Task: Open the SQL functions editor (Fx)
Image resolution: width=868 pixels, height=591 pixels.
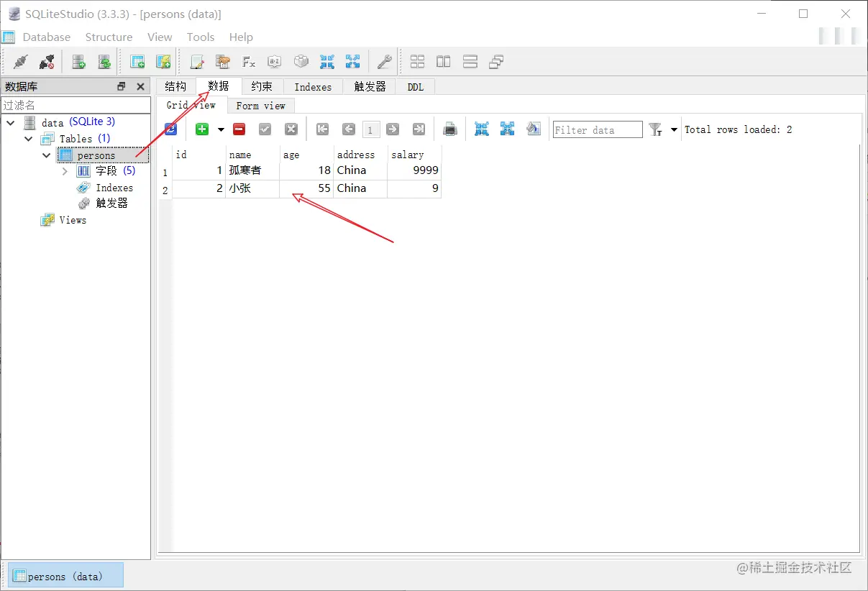Action: [249, 62]
